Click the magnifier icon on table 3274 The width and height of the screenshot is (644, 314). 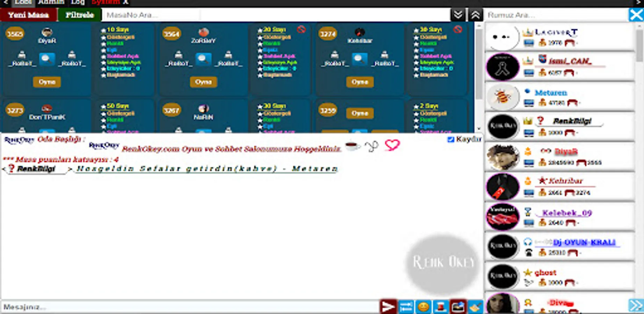(x=360, y=59)
